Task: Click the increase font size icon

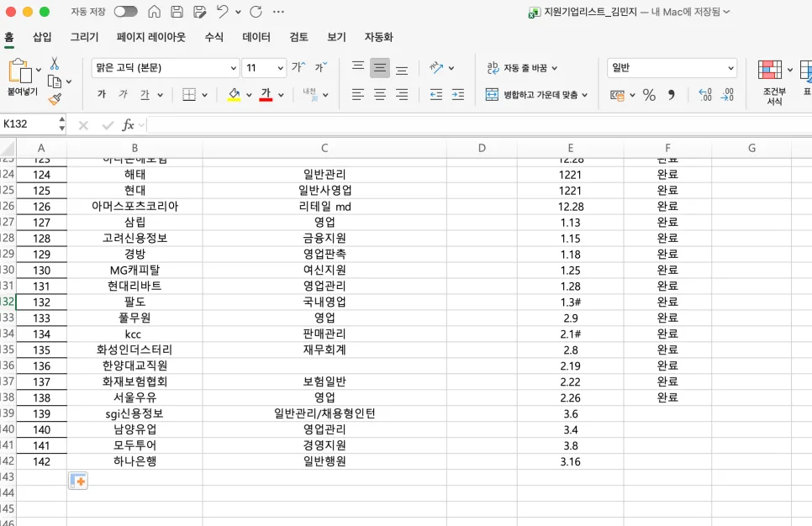Action: click(298, 66)
